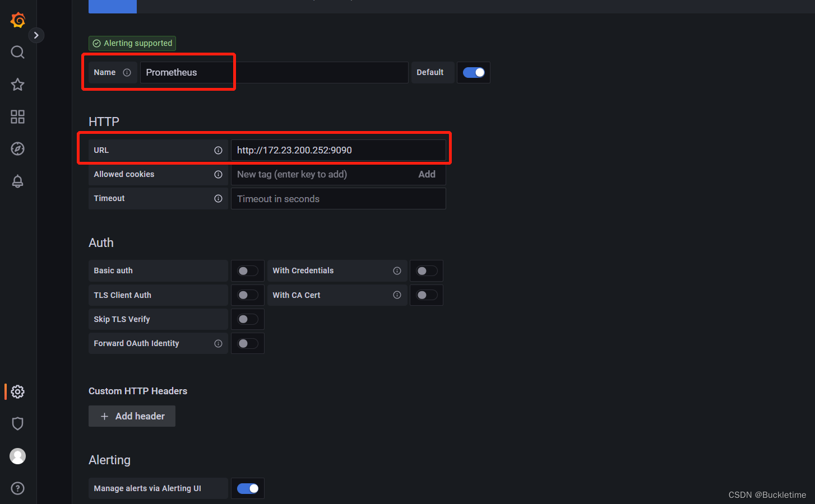Click the URL input field

tap(339, 150)
